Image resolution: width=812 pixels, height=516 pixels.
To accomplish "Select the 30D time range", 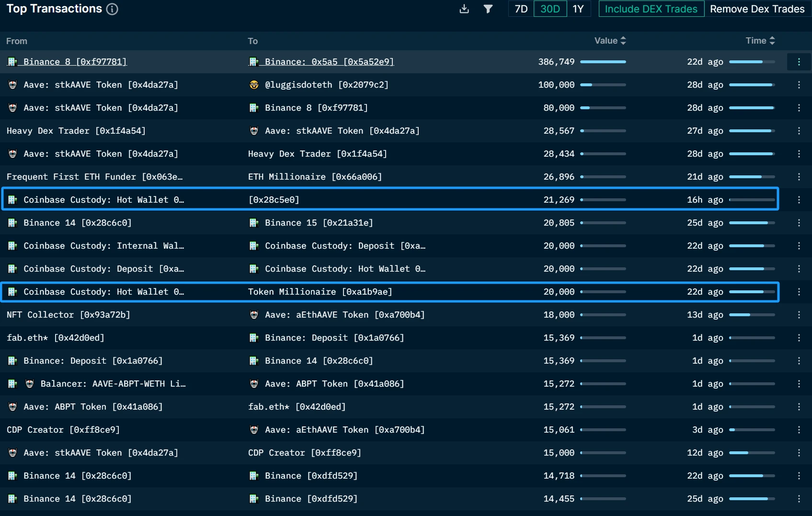I will (550, 9).
